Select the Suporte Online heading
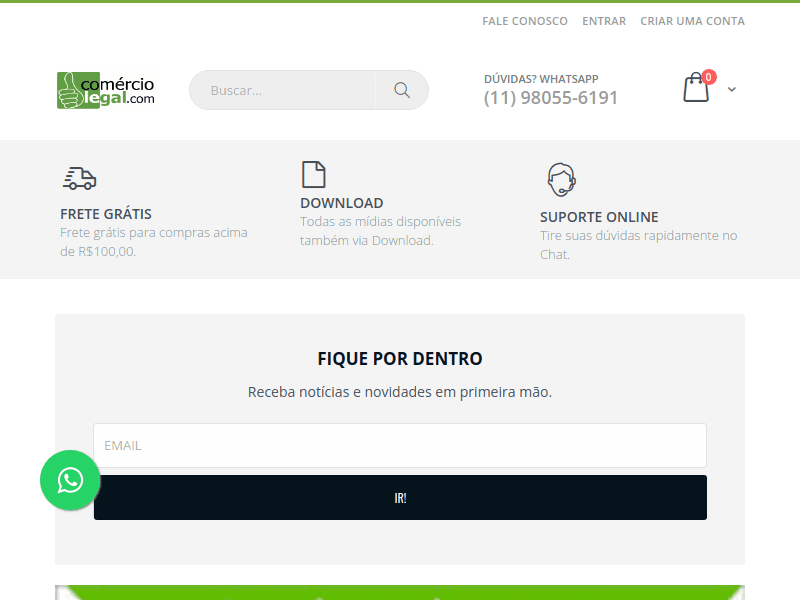Image resolution: width=800 pixels, height=600 pixels. [x=599, y=217]
